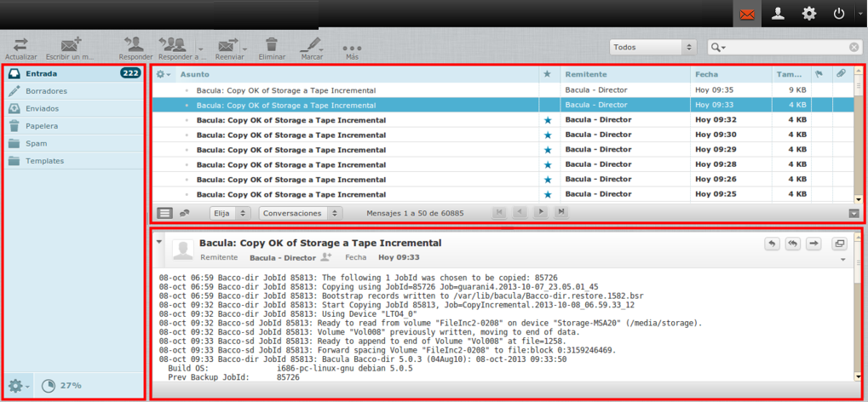Open the Settings gear in top bar
The width and height of the screenshot is (868, 402).
point(809,14)
